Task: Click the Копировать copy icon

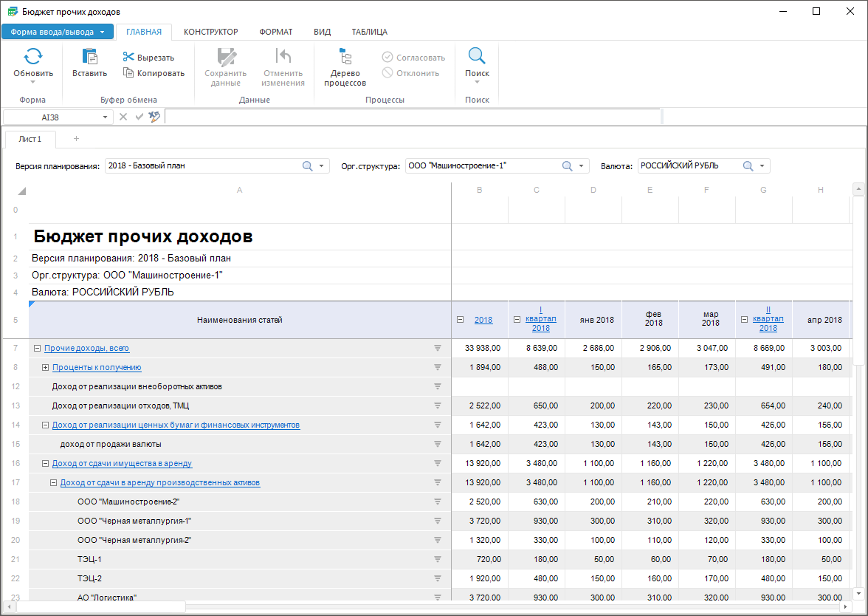Action: coord(128,73)
